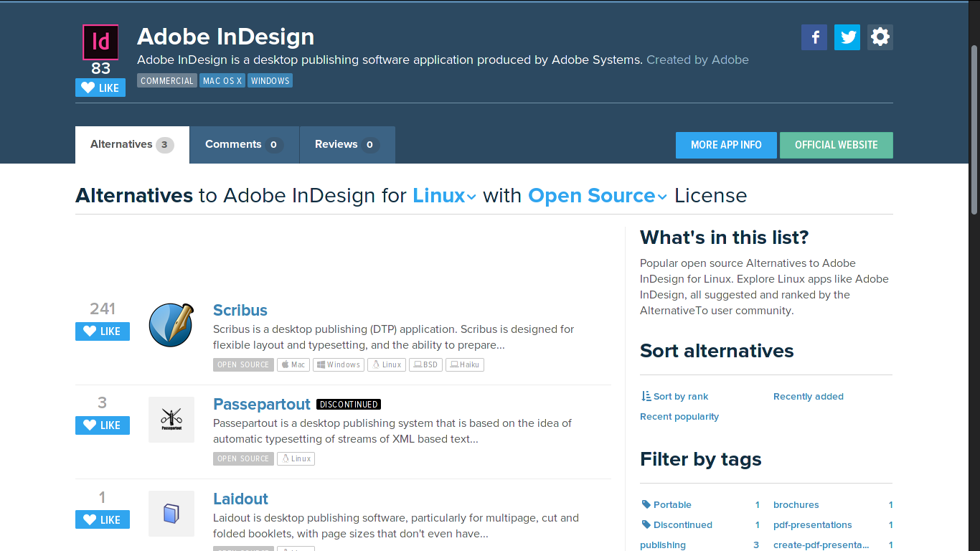The width and height of the screenshot is (980, 551).
Task: Share on Twitter via the header icon
Action: click(x=847, y=37)
